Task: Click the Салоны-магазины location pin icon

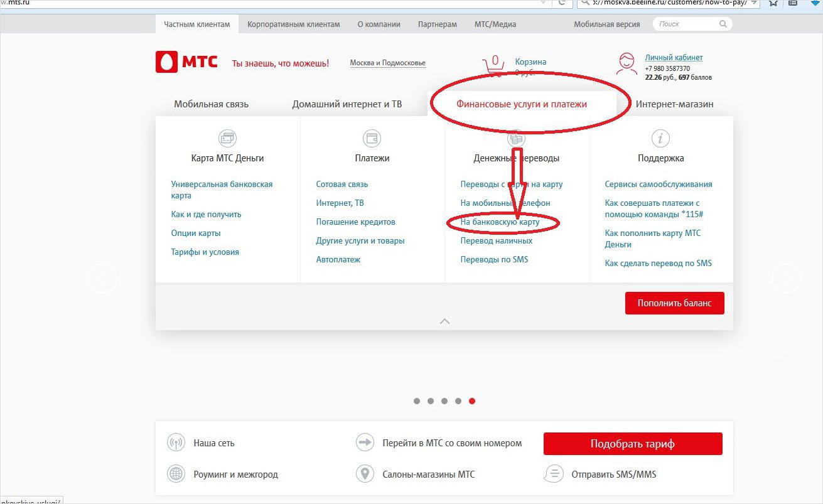Action: [365, 474]
